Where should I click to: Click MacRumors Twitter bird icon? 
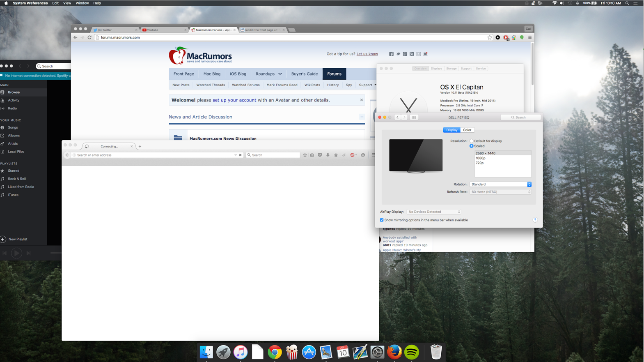pyautogui.click(x=398, y=54)
